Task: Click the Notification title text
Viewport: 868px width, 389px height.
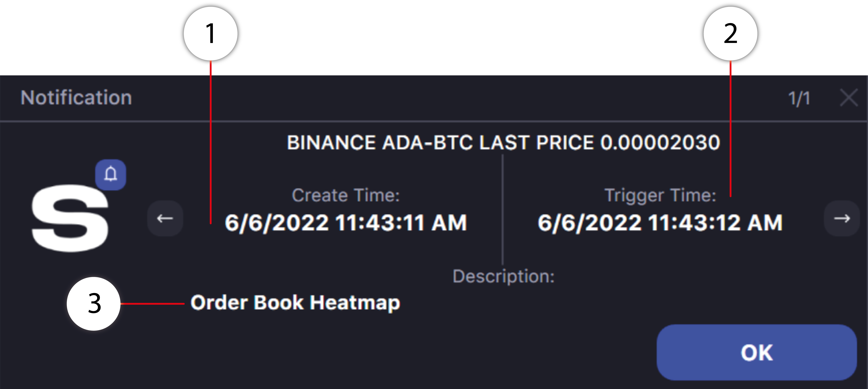Action: [x=76, y=98]
